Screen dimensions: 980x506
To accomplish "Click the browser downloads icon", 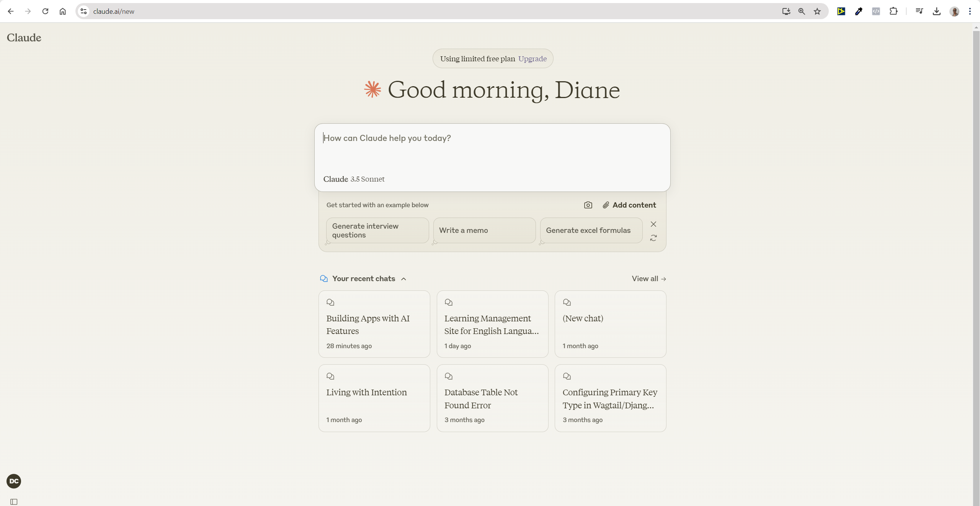I will 936,11.
